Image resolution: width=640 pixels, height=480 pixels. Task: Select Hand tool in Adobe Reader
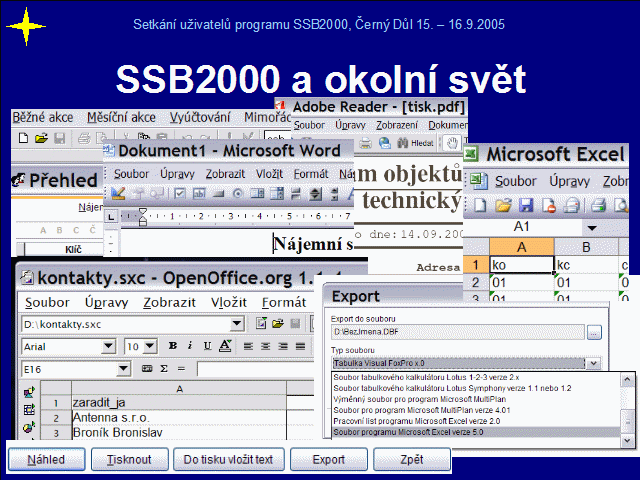pyautogui.click(x=452, y=143)
